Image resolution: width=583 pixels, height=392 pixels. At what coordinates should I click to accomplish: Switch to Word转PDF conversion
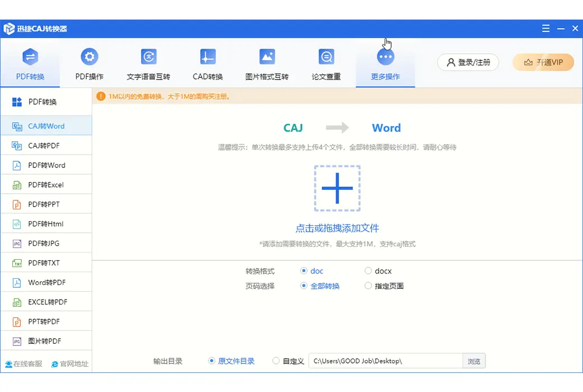(46, 282)
